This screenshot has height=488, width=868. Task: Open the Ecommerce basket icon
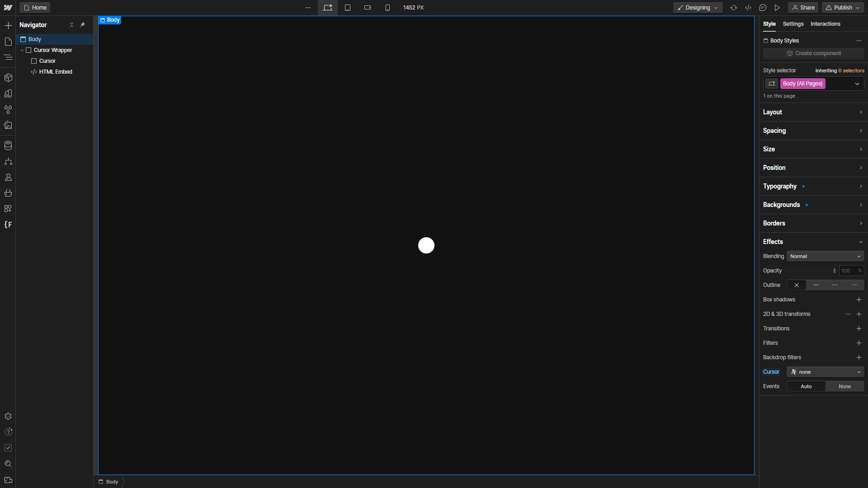[8, 193]
